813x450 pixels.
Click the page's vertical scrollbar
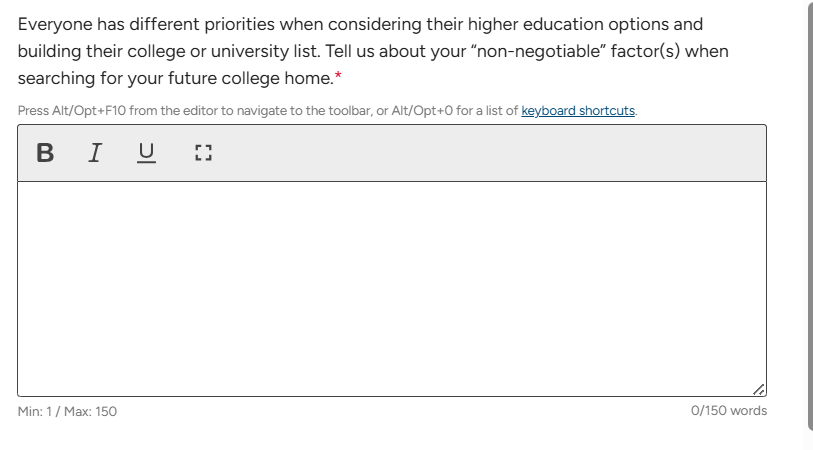(x=809, y=200)
